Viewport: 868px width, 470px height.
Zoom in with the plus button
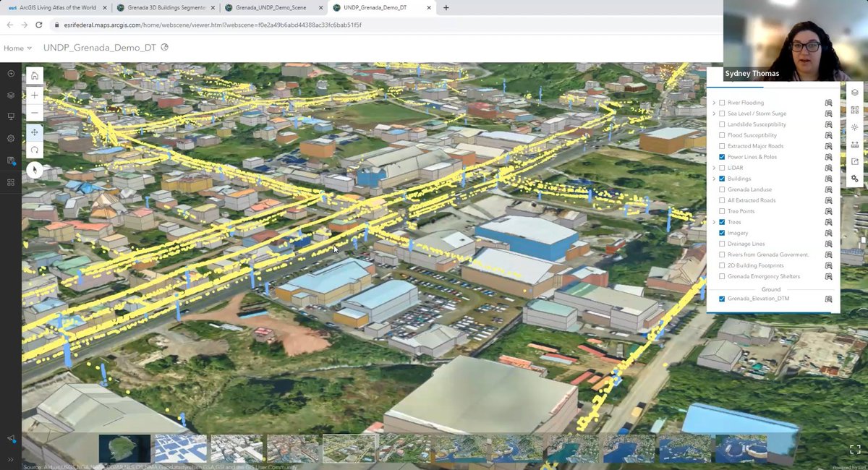35,95
